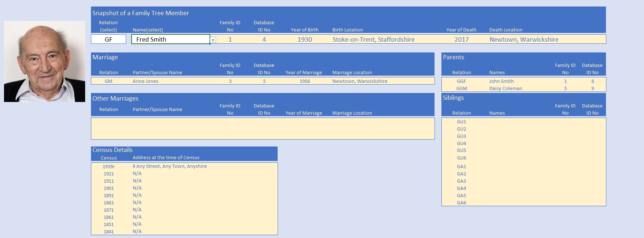The image size is (644, 238).
Task: Select the GU1 sibling row label
Action: [461, 122]
